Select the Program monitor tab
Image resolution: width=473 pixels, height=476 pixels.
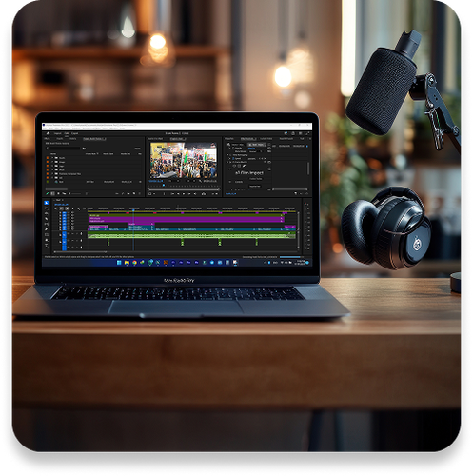(x=178, y=139)
